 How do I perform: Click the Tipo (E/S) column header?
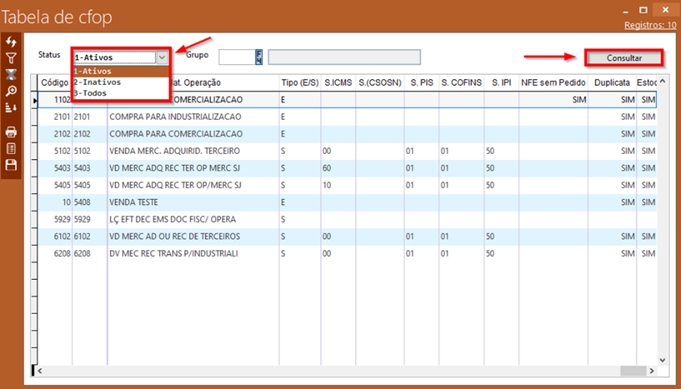click(x=300, y=82)
